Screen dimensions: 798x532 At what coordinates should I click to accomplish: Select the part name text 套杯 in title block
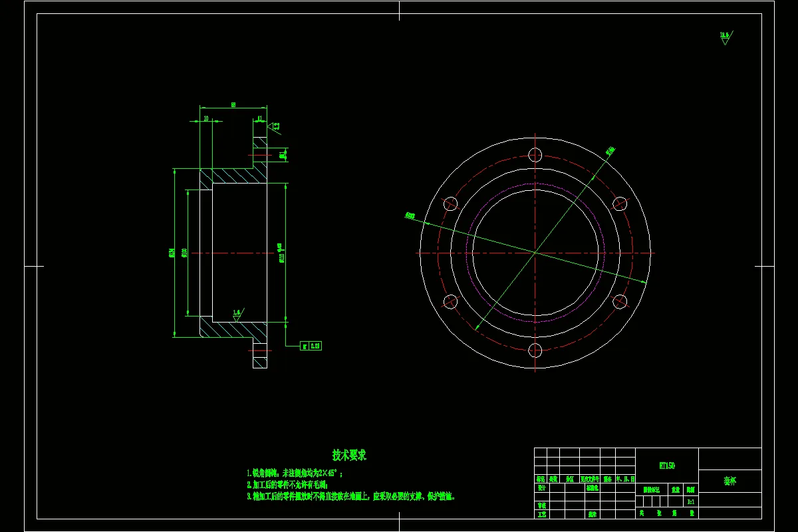pyautogui.click(x=730, y=481)
